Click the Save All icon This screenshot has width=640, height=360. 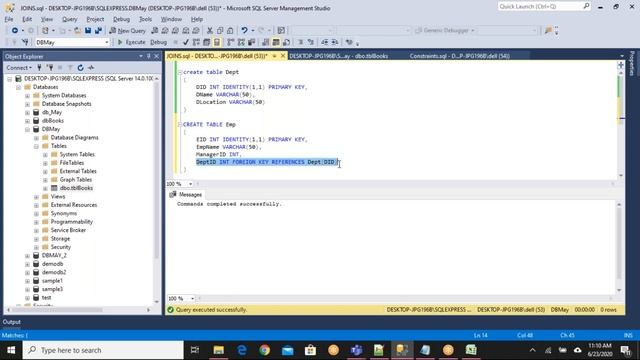[x=98, y=31]
